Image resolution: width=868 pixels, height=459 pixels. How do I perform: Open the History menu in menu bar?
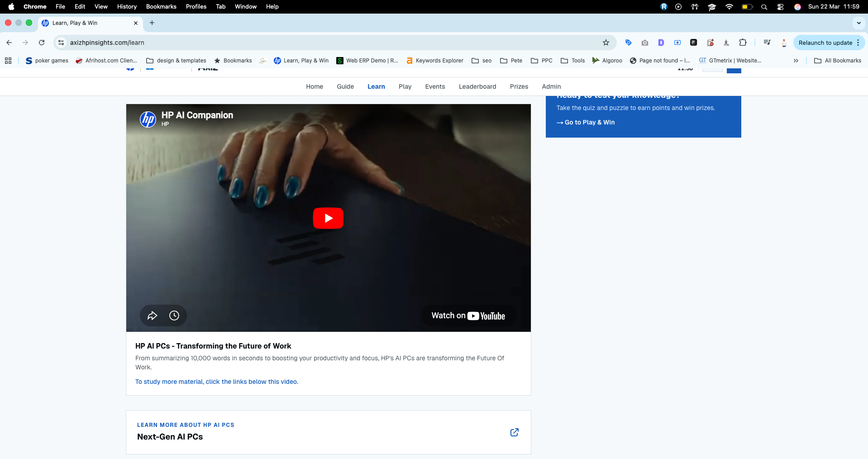tap(127, 6)
